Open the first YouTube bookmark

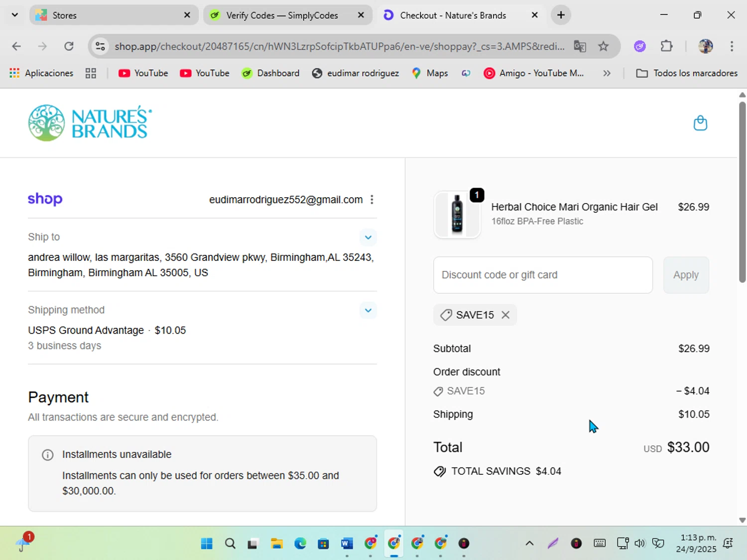tap(143, 73)
